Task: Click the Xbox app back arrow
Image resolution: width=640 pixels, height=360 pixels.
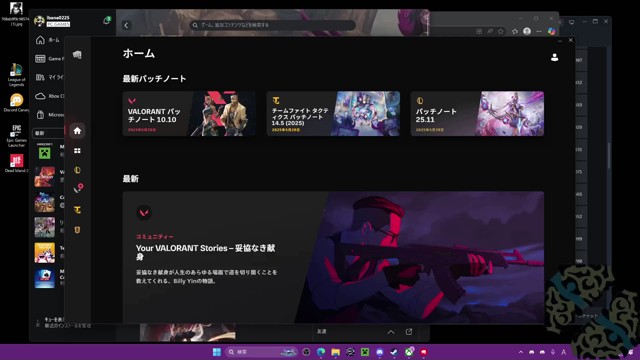Action: [126, 25]
